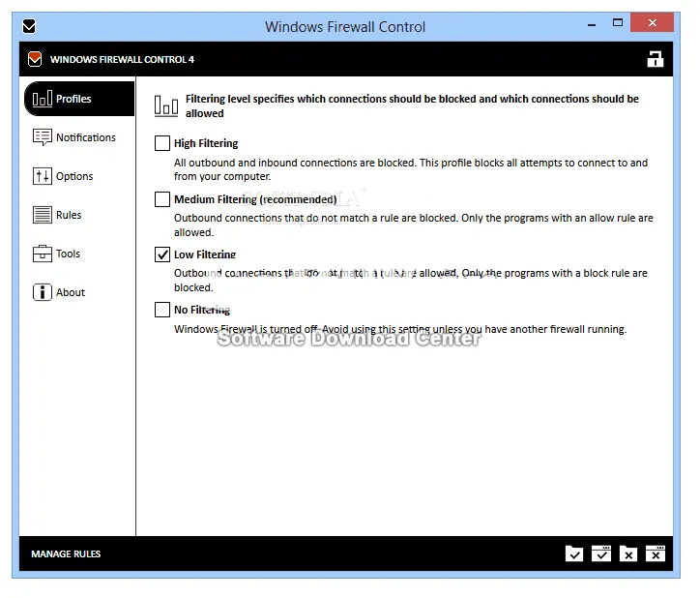The width and height of the screenshot is (700, 598).
Task: Open the Notifications section icon
Action: coord(42,137)
